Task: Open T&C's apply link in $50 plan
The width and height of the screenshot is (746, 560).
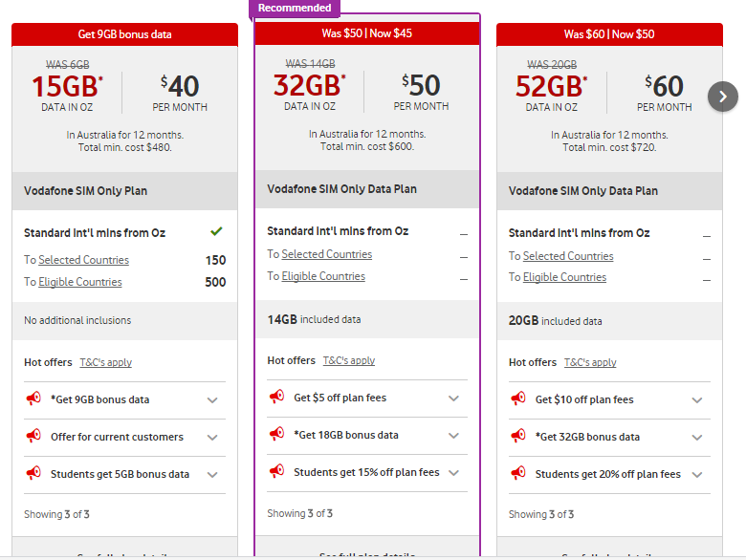Action: 349,360
